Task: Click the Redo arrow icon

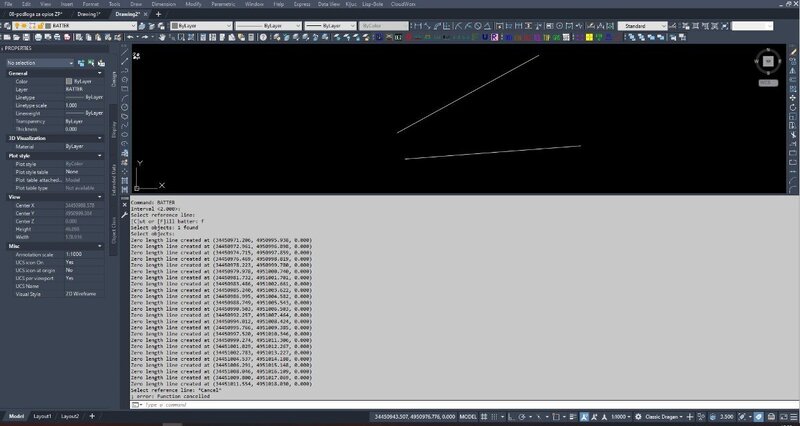Action: coord(144,37)
